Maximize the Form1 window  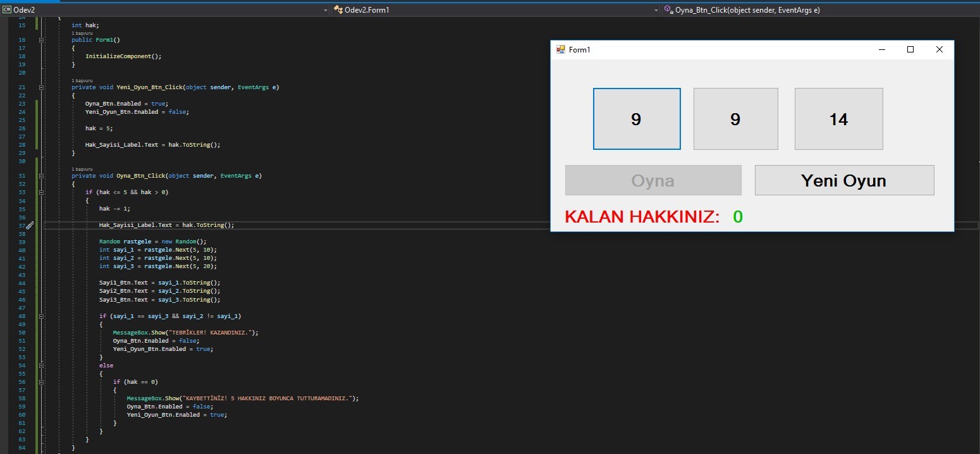(x=910, y=49)
